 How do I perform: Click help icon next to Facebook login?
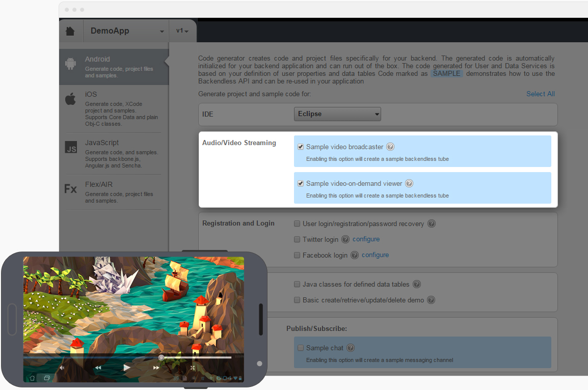pos(354,255)
